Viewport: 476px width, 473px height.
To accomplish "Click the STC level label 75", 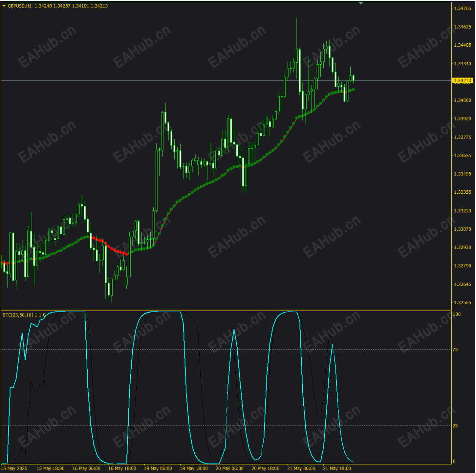I will (x=456, y=350).
